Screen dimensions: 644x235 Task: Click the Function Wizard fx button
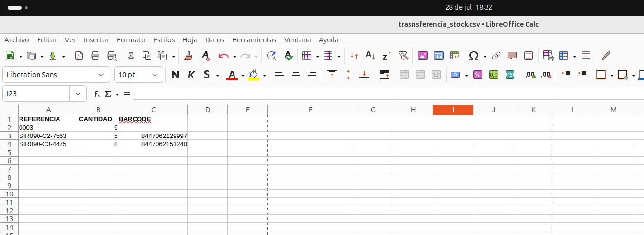coord(97,94)
